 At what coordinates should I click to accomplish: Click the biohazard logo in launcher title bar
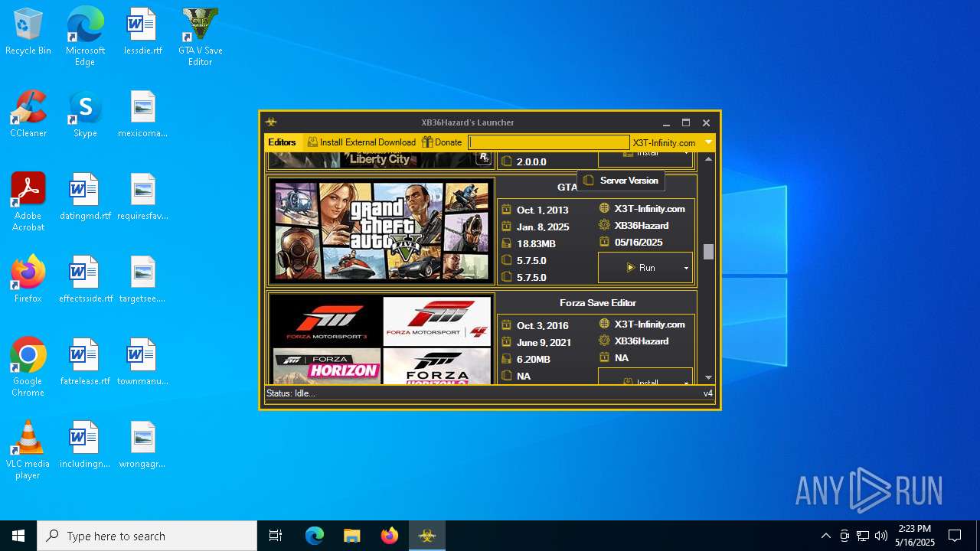271,122
